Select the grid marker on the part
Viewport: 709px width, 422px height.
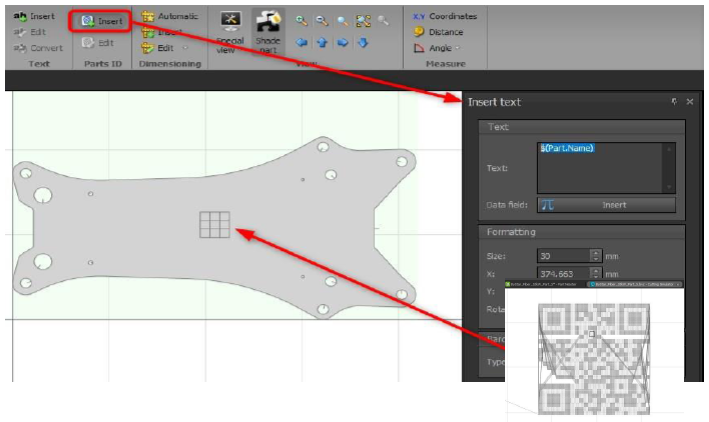click(x=214, y=225)
